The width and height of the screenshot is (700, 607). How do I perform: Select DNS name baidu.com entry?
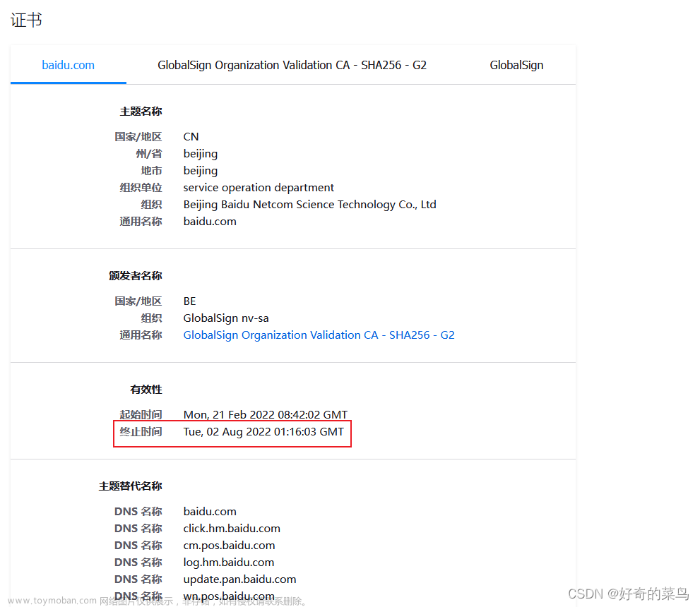[x=210, y=512]
